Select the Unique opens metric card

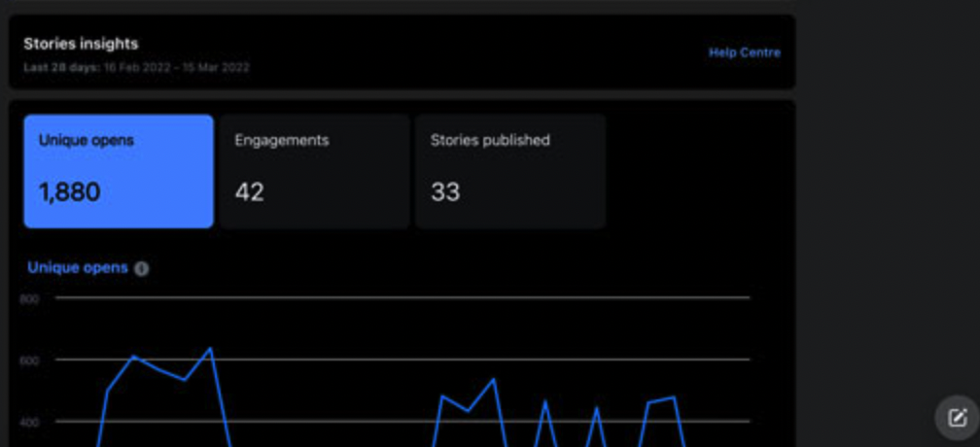tap(119, 171)
